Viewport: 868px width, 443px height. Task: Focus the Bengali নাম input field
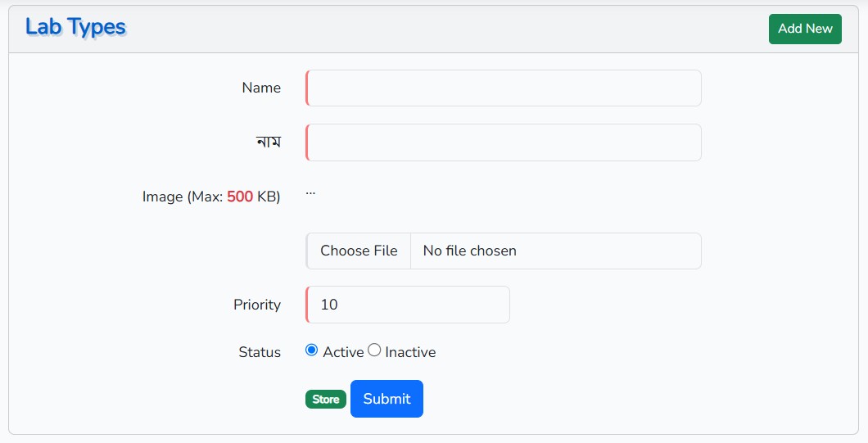[x=504, y=142]
